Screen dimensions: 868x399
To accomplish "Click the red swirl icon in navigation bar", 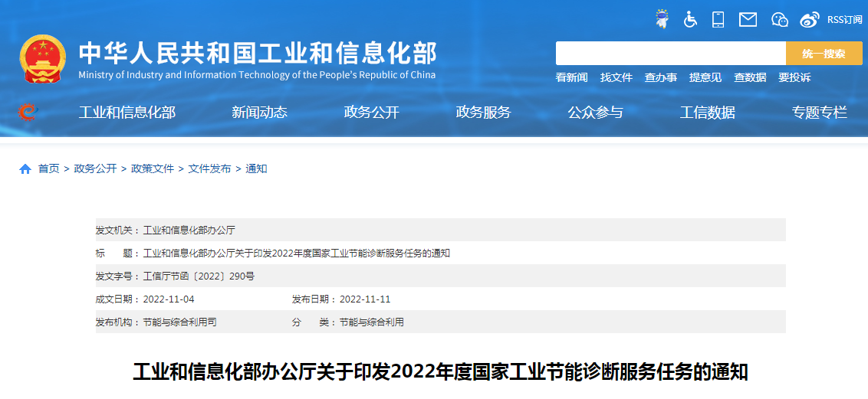I will pyautogui.click(x=27, y=112).
